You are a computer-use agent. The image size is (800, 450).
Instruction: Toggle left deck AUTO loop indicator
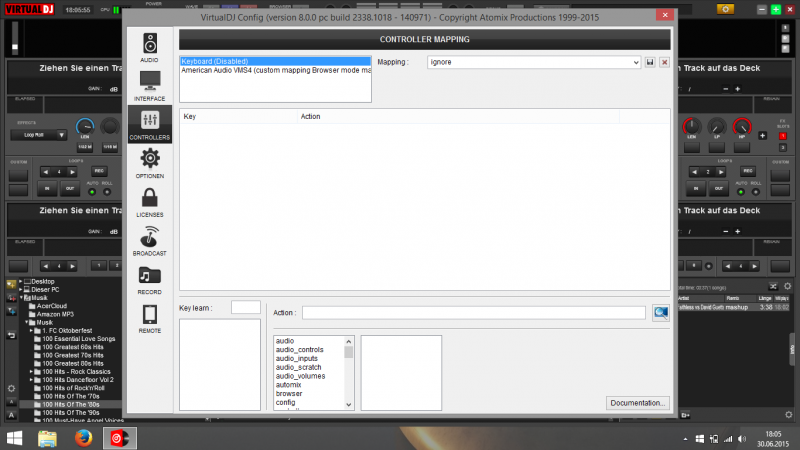(x=92, y=192)
